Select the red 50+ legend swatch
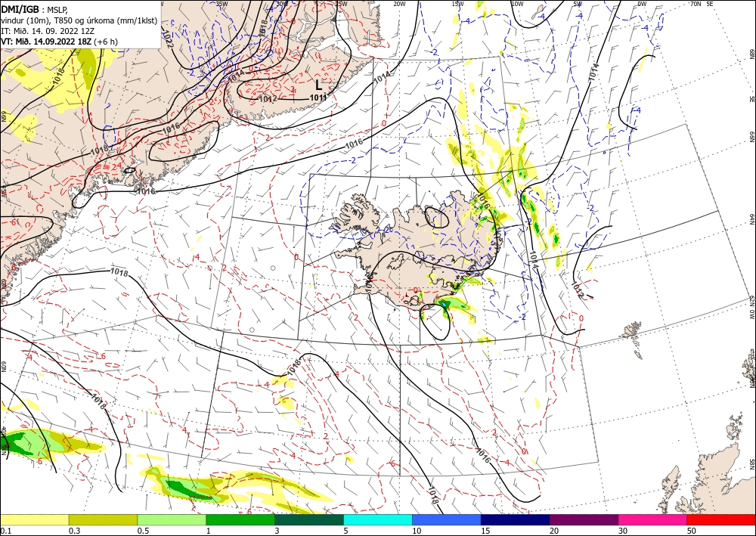The width and height of the screenshot is (756, 536). pos(721,519)
